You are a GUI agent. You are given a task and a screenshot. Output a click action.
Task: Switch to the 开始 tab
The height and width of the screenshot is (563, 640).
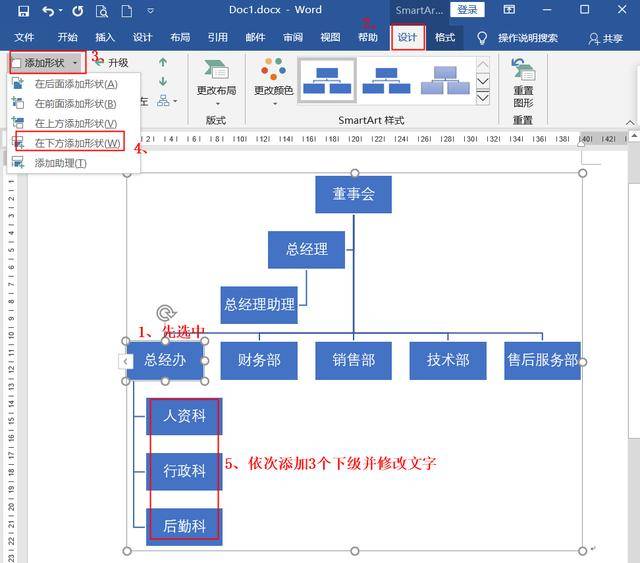tap(67, 38)
